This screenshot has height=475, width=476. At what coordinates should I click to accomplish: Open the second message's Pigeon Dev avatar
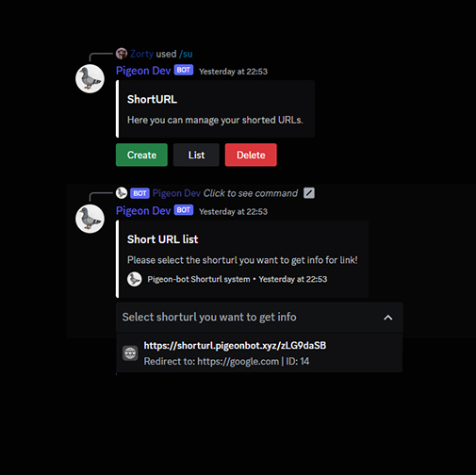click(x=90, y=219)
